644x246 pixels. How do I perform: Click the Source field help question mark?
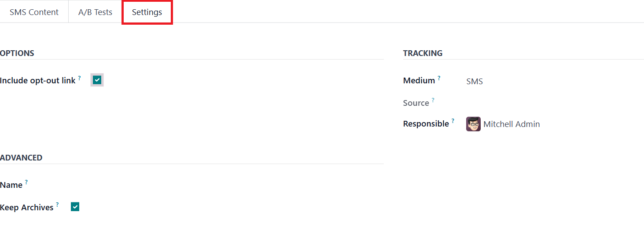coord(433,100)
